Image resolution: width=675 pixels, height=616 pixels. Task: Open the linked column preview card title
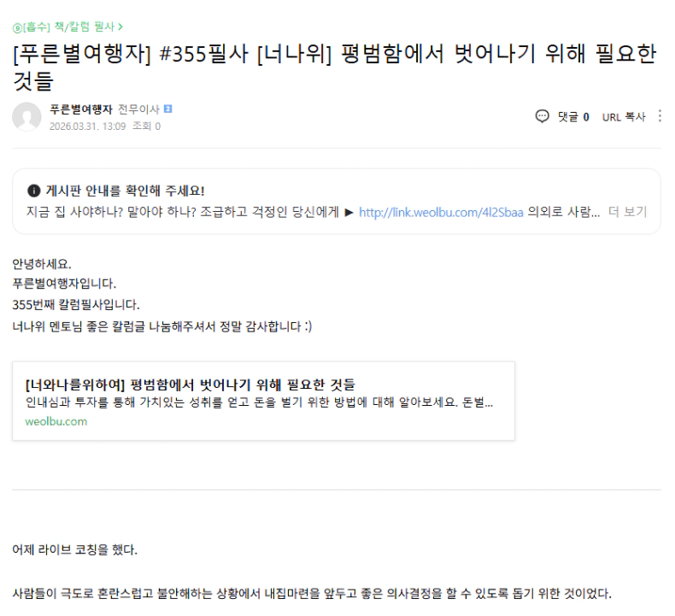(x=191, y=384)
